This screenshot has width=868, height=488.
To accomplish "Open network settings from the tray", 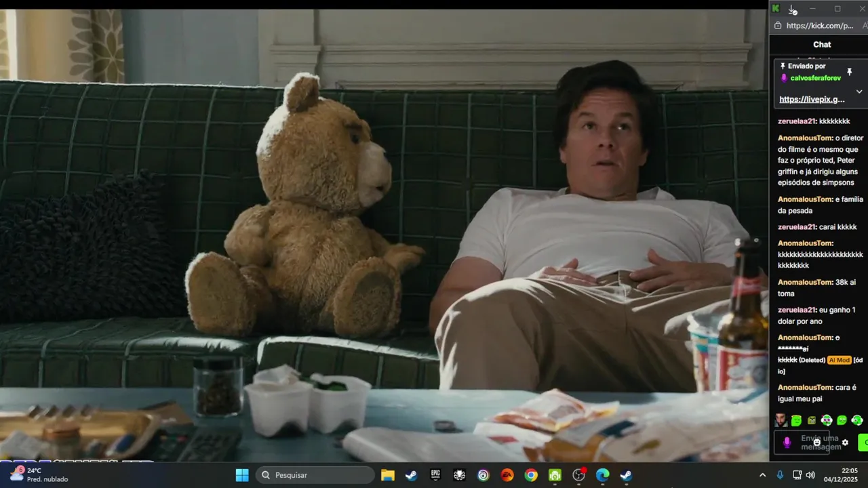I will pos(797,475).
